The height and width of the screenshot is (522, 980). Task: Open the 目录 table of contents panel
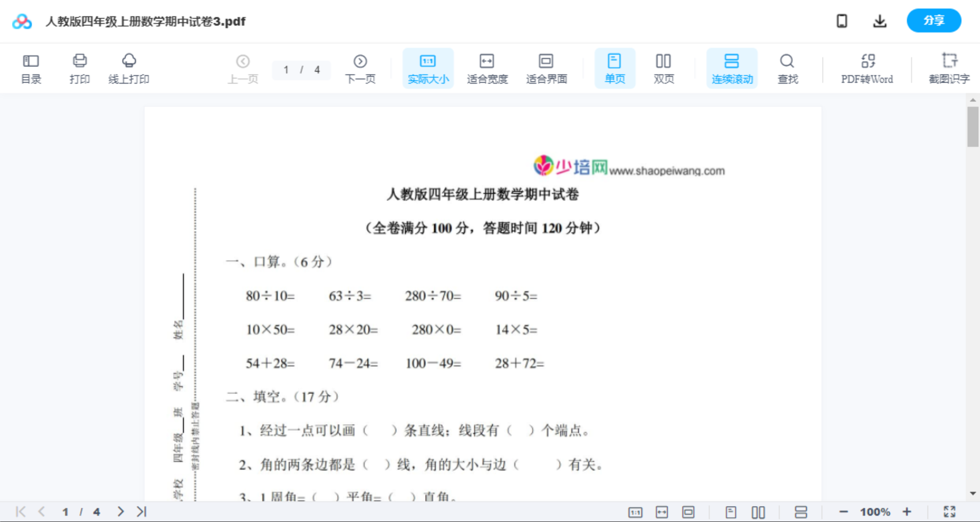click(31, 68)
